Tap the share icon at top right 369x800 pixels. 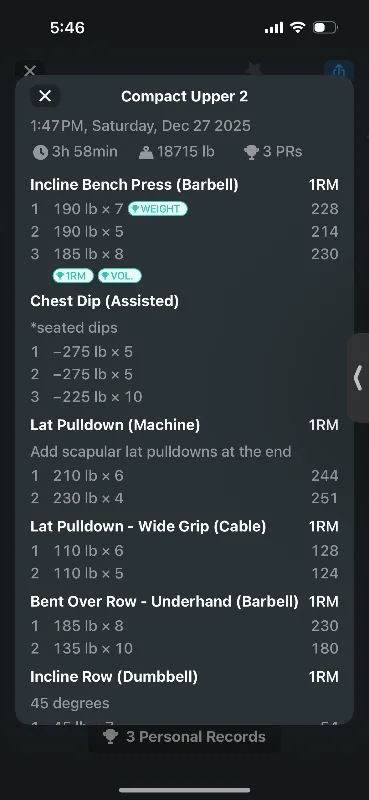coord(339,70)
